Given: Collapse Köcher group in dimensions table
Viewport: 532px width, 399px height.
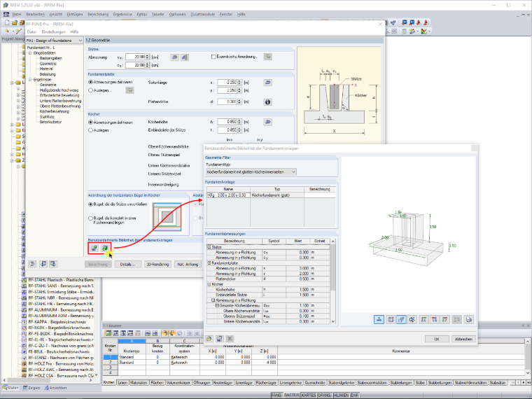Looking at the screenshot, I should (x=209, y=284).
